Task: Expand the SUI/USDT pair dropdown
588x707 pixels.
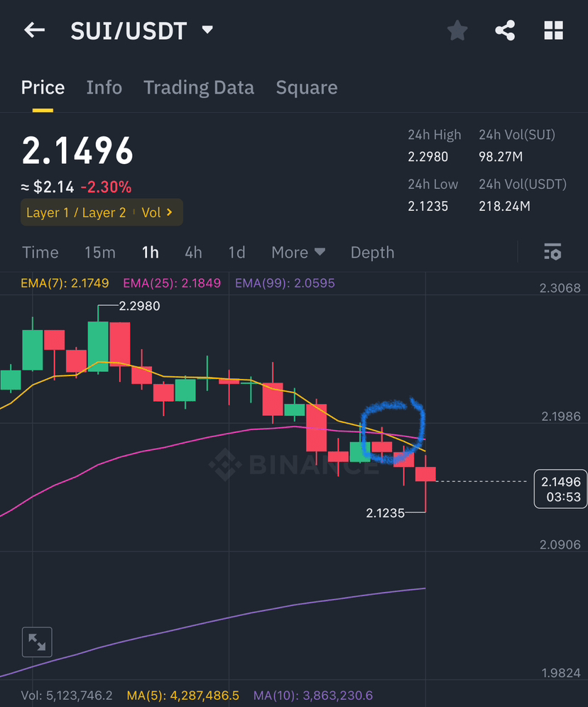Action: click(207, 30)
